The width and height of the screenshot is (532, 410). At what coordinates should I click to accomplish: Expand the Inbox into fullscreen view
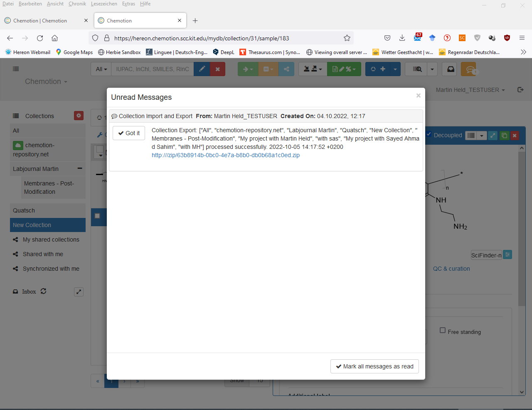[79, 291]
